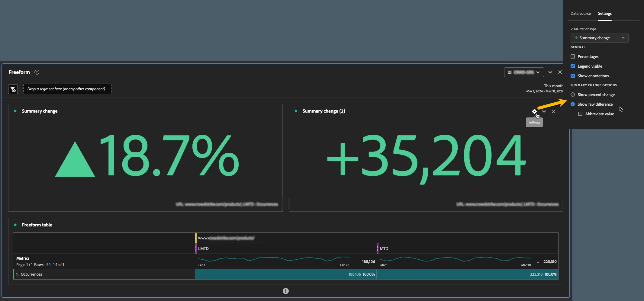644x301 pixels.
Task: Click the Metrics header label
Action: tap(23, 258)
